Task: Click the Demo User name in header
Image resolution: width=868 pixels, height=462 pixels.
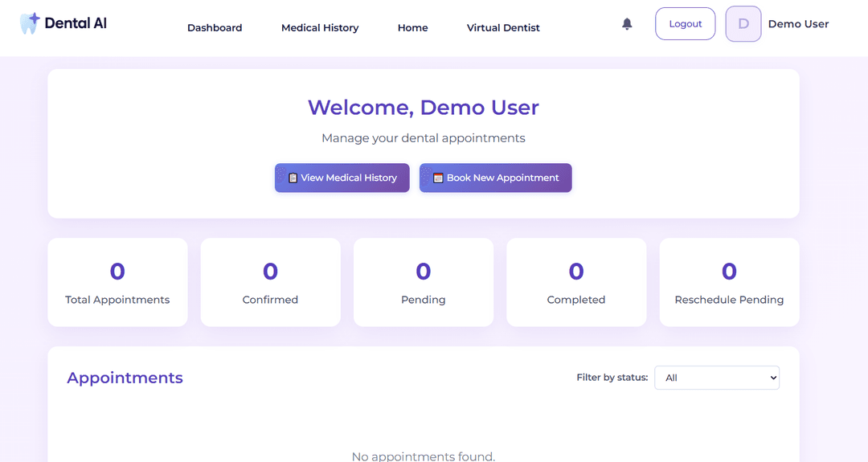Action: tap(798, 24)
